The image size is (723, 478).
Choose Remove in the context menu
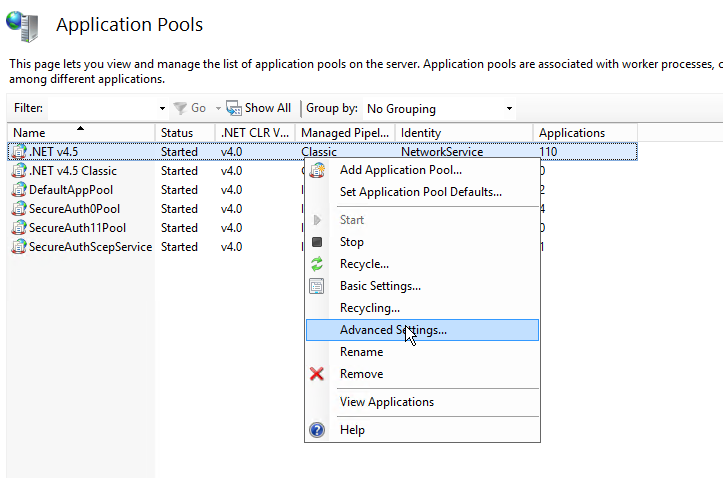422,374
